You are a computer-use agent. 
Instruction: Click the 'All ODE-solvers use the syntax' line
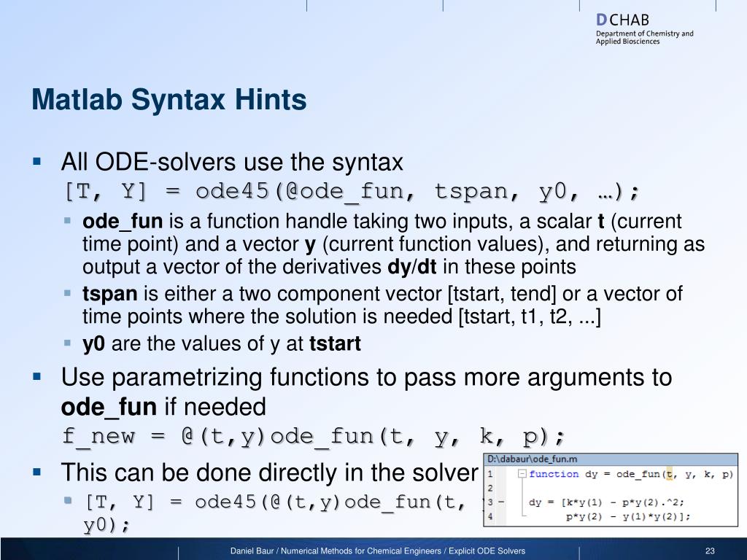tap(232, 162)
